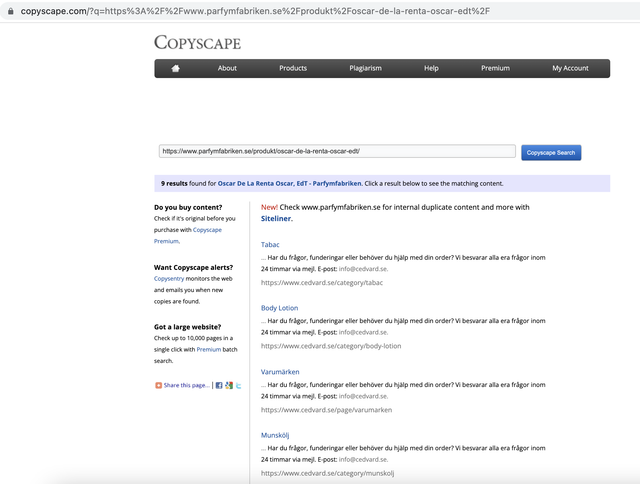Open the Help menu item

point(431,68)
